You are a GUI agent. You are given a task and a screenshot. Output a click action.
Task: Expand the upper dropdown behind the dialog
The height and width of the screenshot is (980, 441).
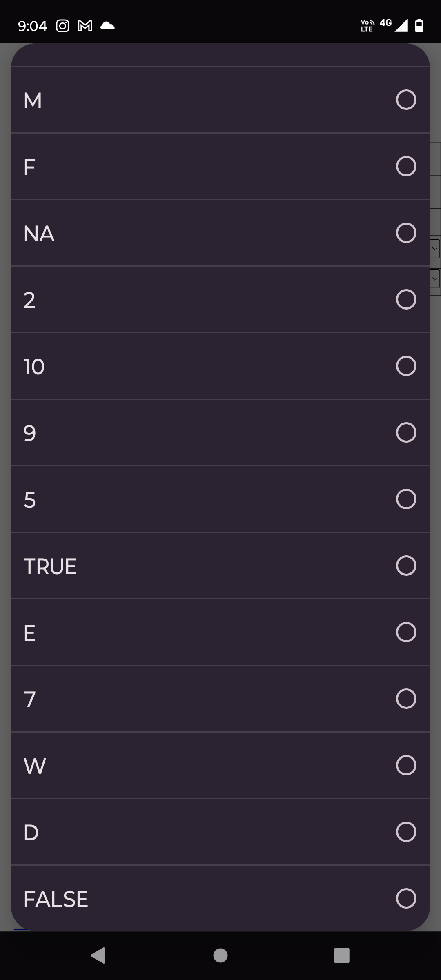pos(434,248)
